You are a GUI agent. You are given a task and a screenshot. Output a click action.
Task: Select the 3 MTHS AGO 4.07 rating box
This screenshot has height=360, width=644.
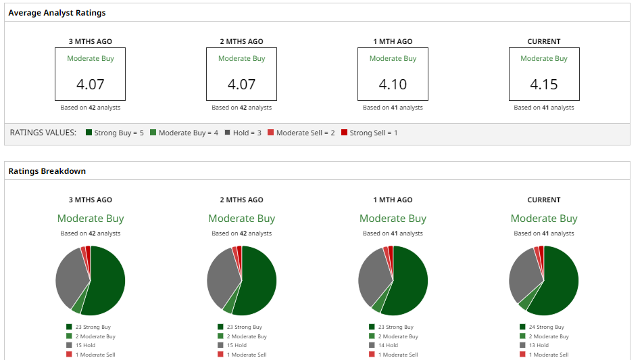tap(91, 74)
